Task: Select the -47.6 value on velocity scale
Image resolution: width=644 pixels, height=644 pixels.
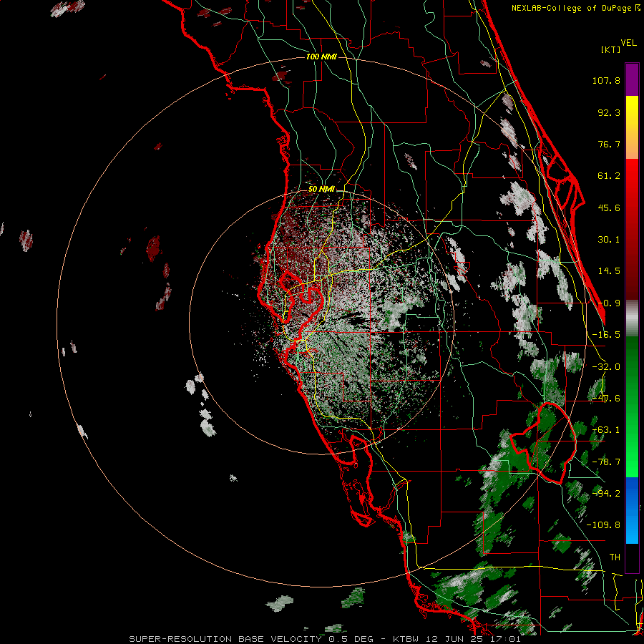Action: pyautogui.click(x=606, y=399)
